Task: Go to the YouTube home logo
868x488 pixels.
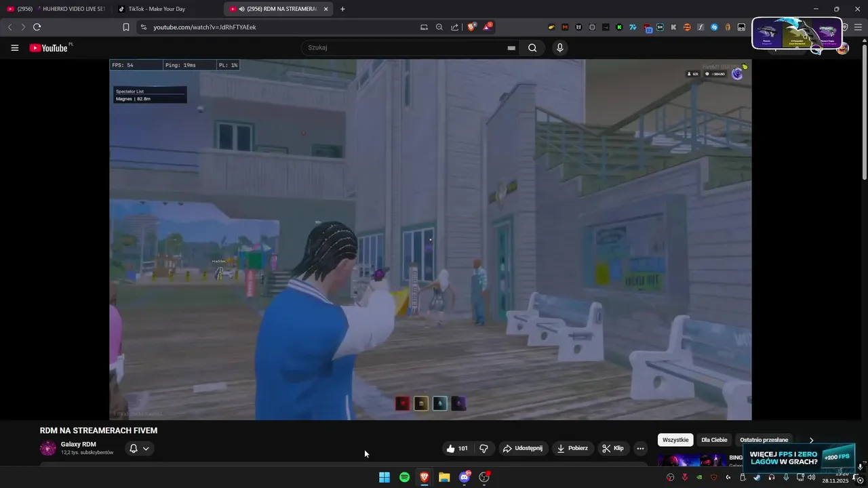Action: (49, 48)
